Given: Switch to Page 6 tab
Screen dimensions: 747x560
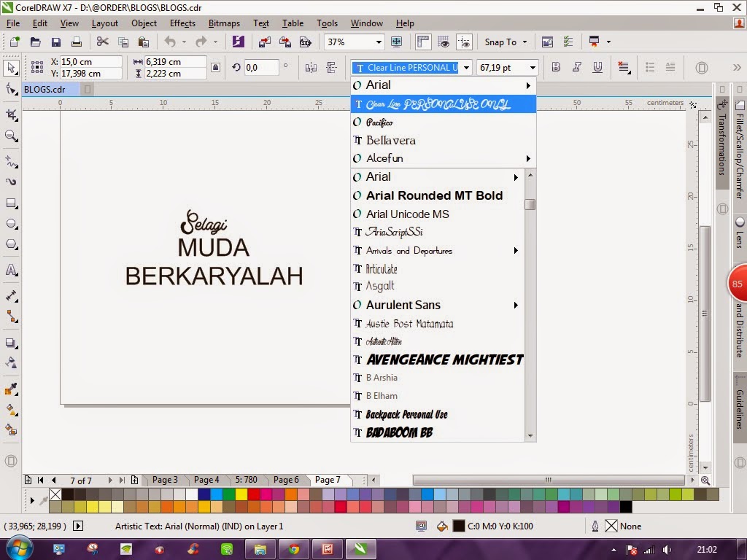Looking at the screenshot, I should 286,480.
